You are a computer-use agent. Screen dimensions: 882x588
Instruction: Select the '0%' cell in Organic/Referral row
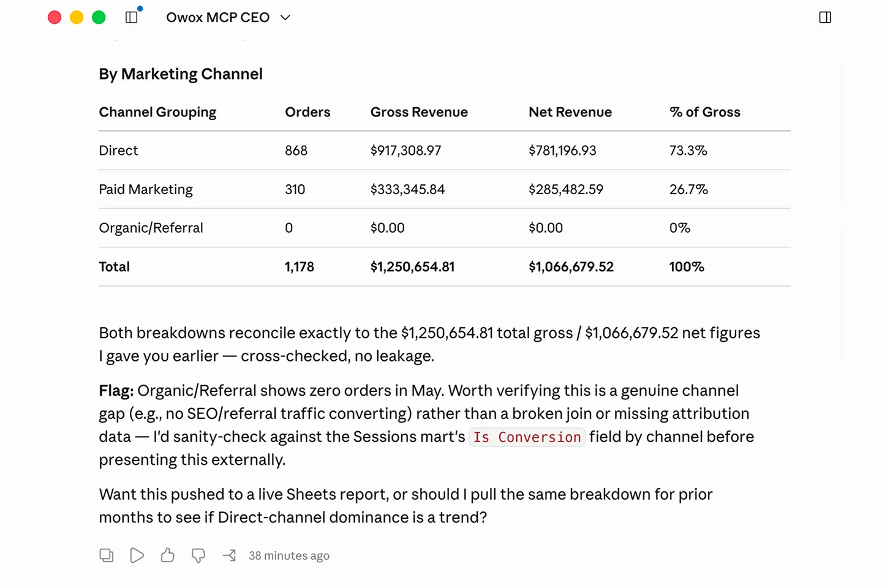tap(680, 228)
